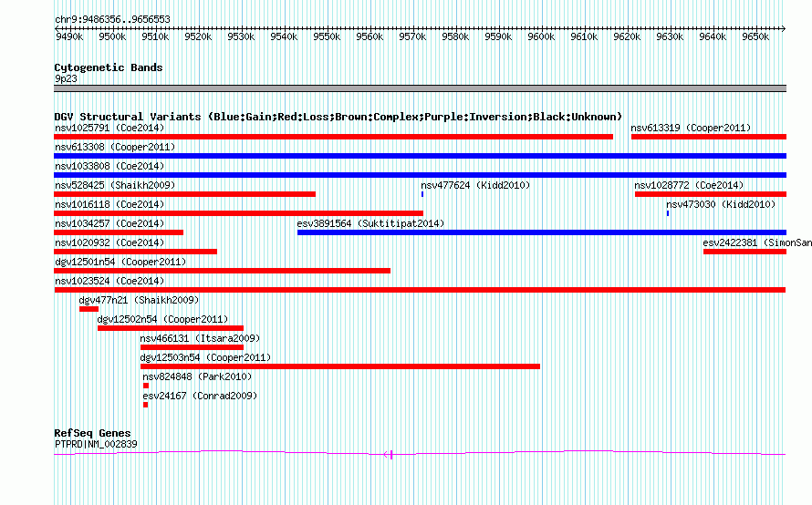Click tiny blue marker under nsv477624
The width and height of the screenshot is (812, 505).
coord(422,194)
